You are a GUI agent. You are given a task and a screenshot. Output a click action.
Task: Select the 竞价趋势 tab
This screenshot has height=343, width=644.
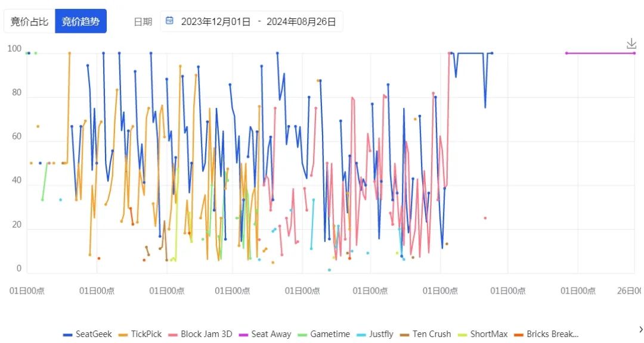point(80,21)
